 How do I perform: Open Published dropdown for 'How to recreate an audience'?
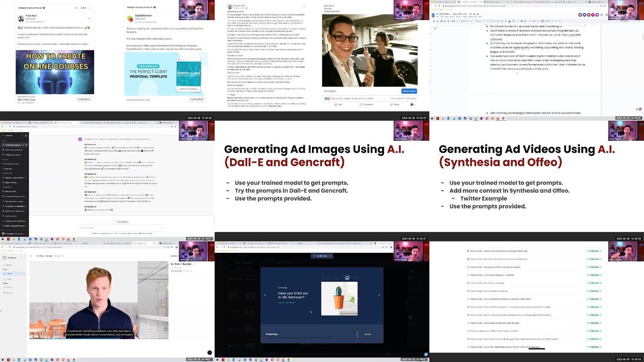[594, 291]
